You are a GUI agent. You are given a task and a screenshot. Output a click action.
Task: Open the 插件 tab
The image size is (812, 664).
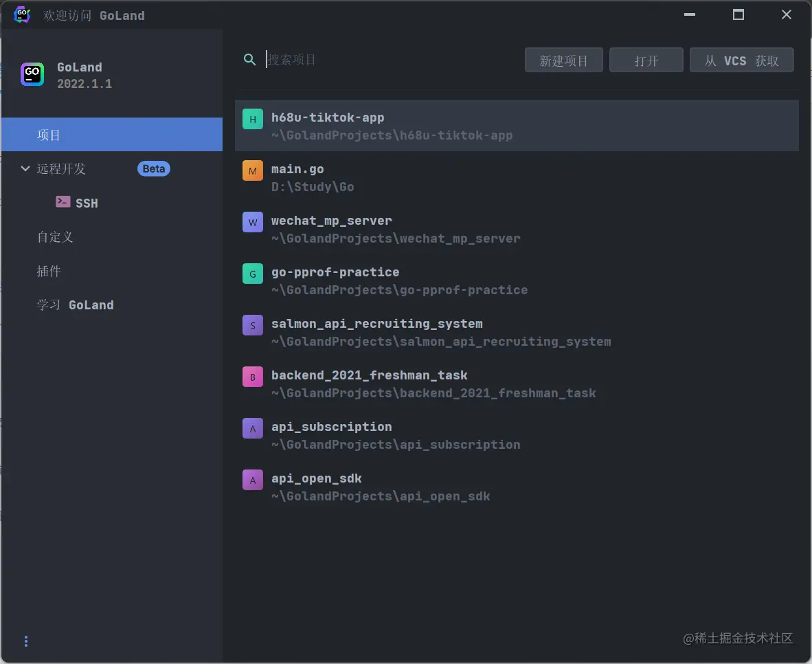[x=49, y=271]
